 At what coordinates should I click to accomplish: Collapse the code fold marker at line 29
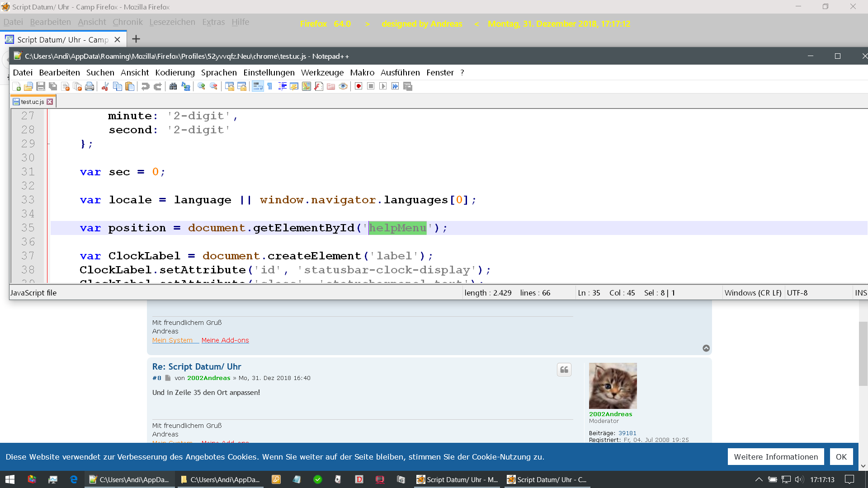pos(48,144)
